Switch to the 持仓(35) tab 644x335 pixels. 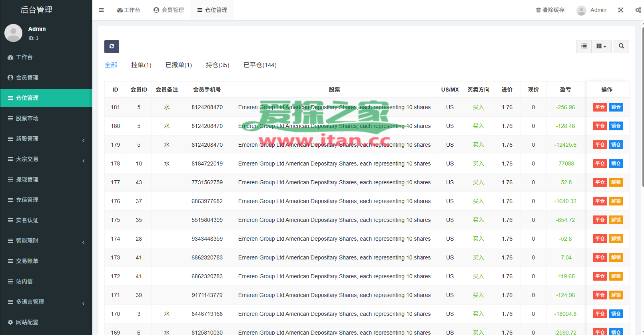click(217, 65)
